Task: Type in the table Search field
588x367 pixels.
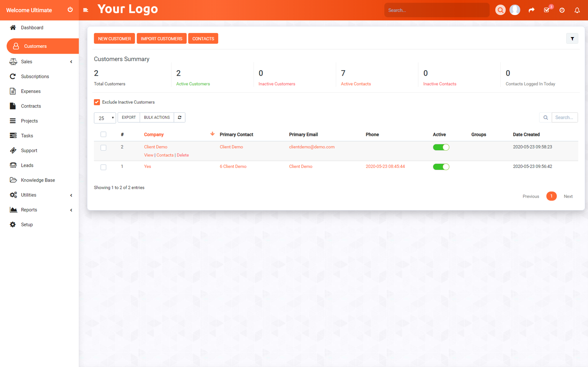Action: (x=565, y=117)
